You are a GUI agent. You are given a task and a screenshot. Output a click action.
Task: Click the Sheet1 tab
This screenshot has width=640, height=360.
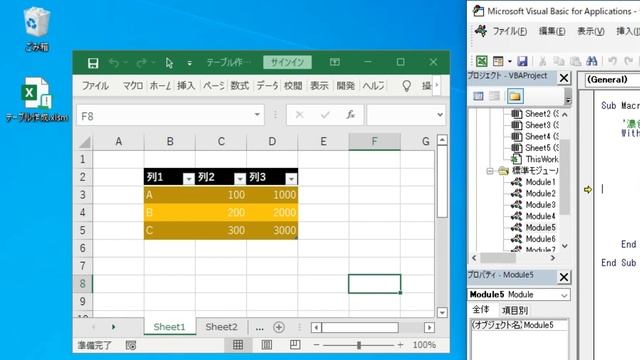(169, 327)
